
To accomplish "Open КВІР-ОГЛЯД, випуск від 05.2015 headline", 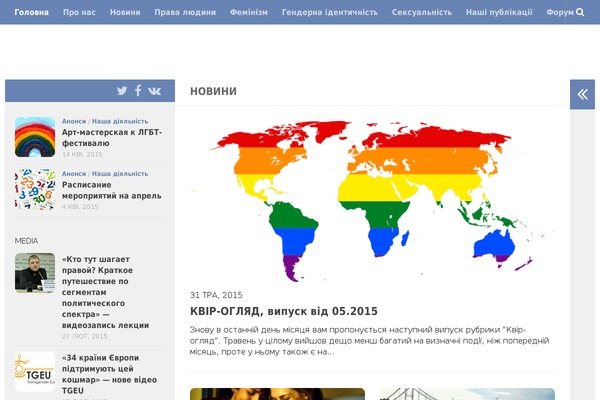I will tap(284, 311).
